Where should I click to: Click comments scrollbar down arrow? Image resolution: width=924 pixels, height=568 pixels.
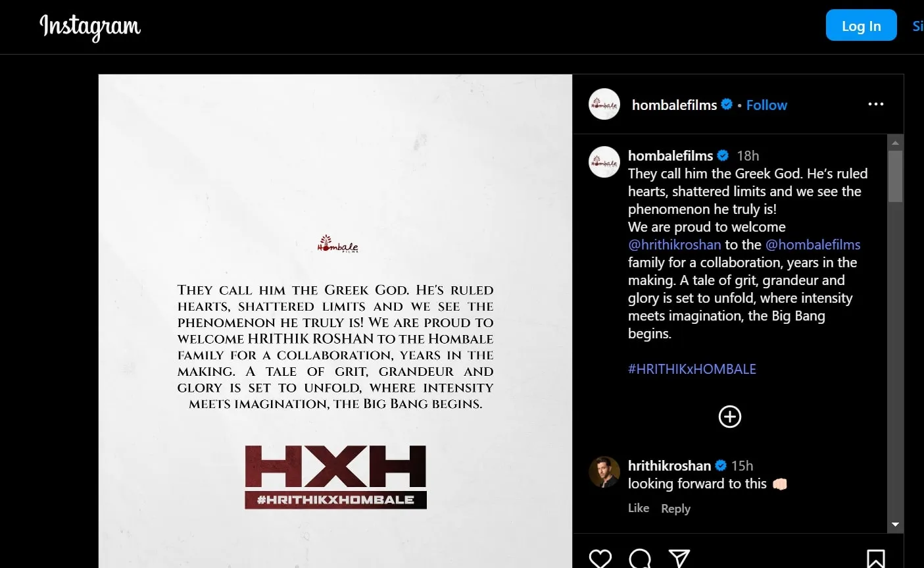895,525
